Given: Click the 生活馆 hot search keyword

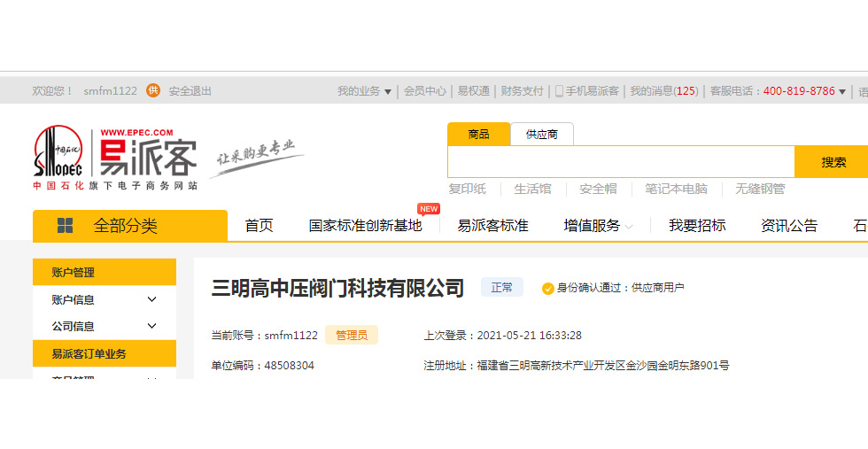Looking at the screenshot, I should [x=532, y=189].
